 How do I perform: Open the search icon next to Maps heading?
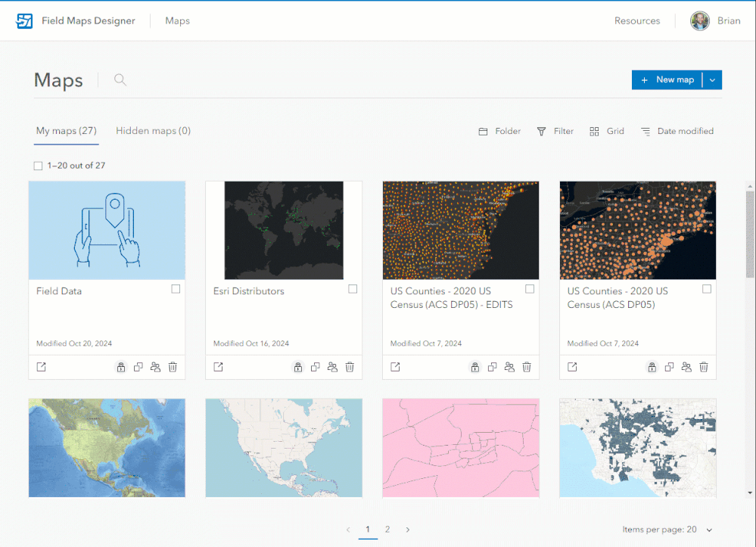[120, 79]
